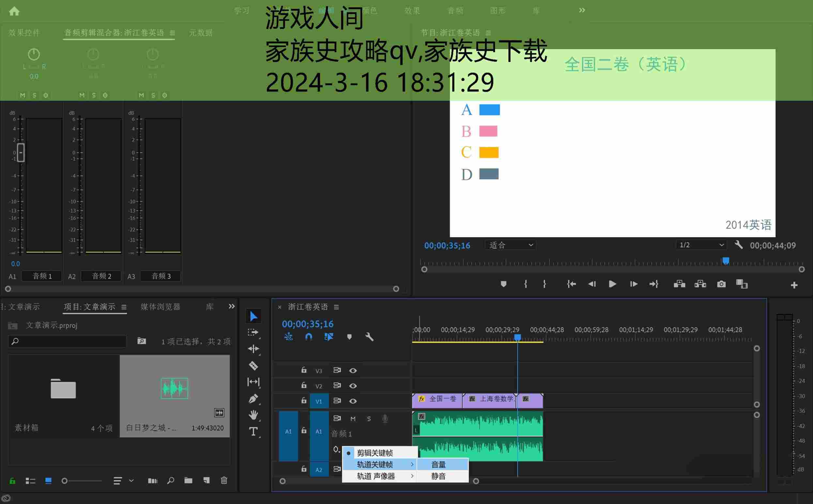The image size is (813, 504).
Task: Open the 适合 zoom level dropdown
Action: pyautogui.click(x=510, y=245)
